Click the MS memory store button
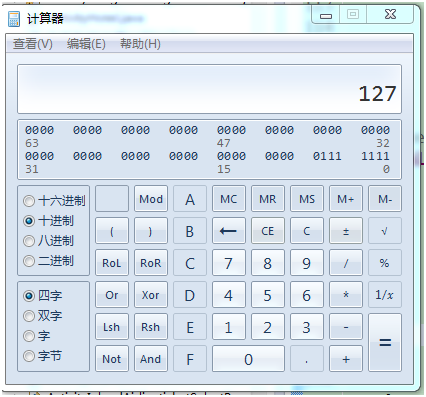 pos(307,199)
